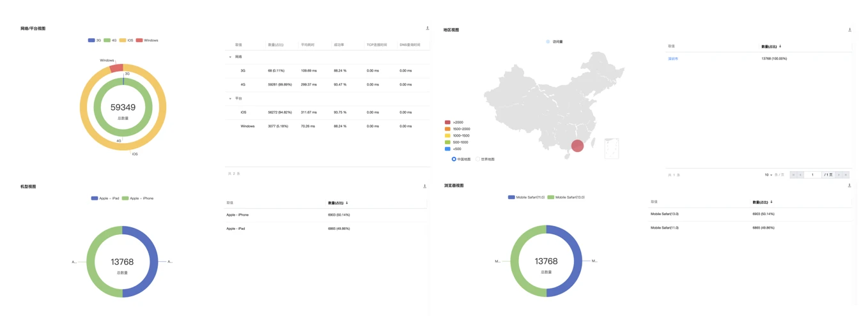Open the 10 条/页 page size dropdown
Image resolution: width=868 pixels, height=316 pixels.
pyautogui.click(x=767, y=175)
